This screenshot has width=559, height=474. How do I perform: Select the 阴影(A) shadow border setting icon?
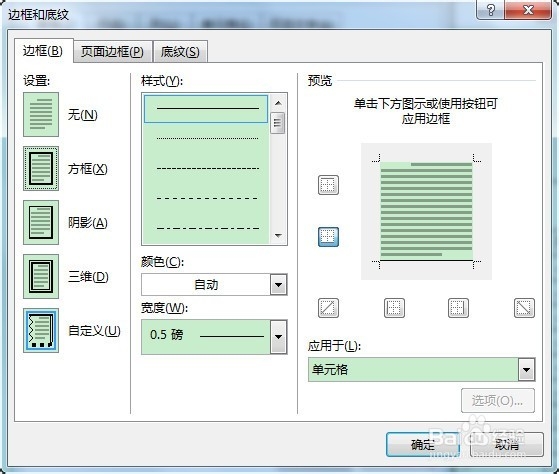point(41,222)
